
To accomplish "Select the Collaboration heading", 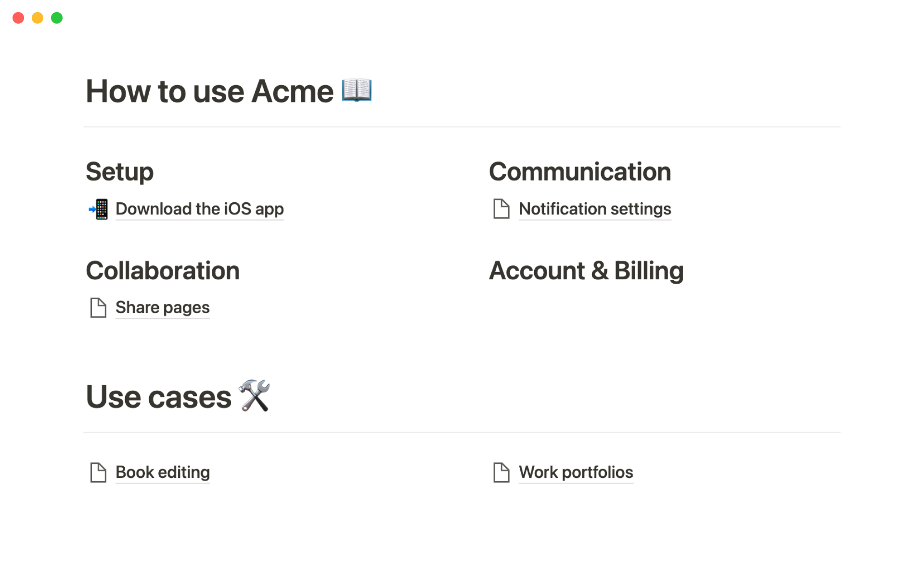I will (x=163, y=271).
